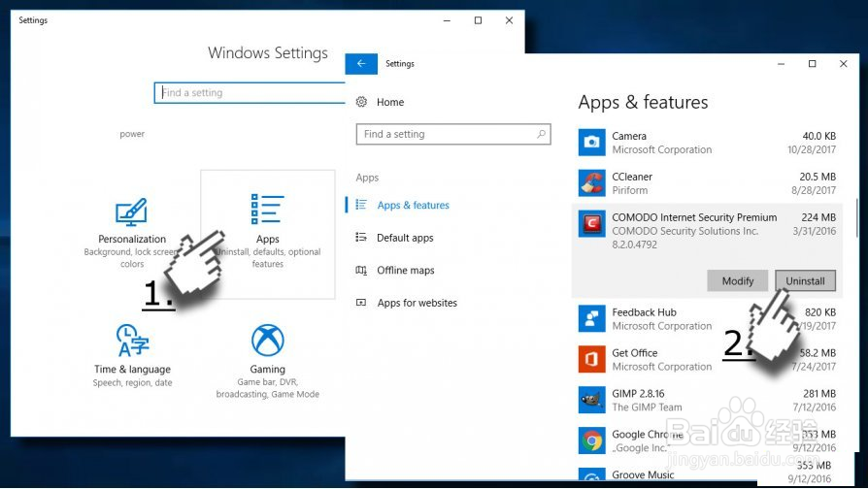The width and height of the screenshot is (868, 489).
Task: Click the back arrow in Settings
Action: (361, 64)
